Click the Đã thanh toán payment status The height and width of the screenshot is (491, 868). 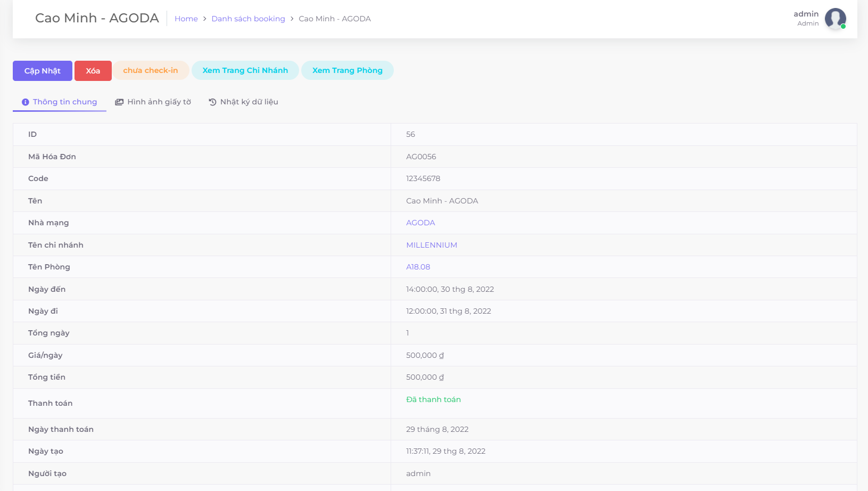point(433,399)
